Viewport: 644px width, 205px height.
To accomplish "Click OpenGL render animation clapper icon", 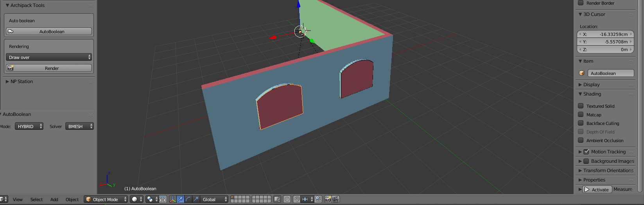I will pyautogui.click(x=335, y=199).
